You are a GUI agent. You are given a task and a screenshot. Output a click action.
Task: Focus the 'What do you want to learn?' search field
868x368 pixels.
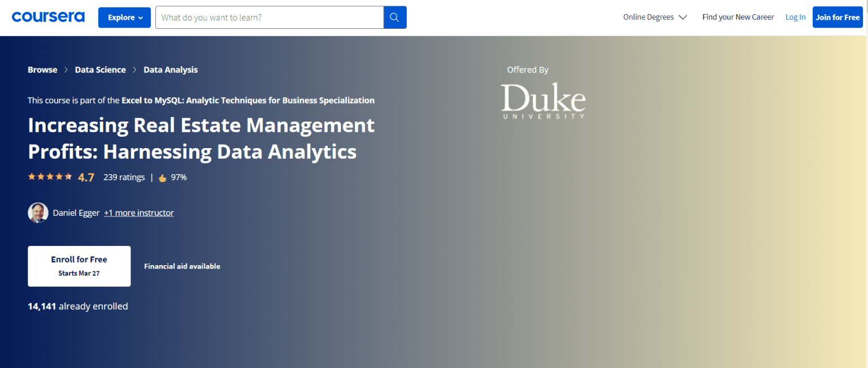click(270, 18)
